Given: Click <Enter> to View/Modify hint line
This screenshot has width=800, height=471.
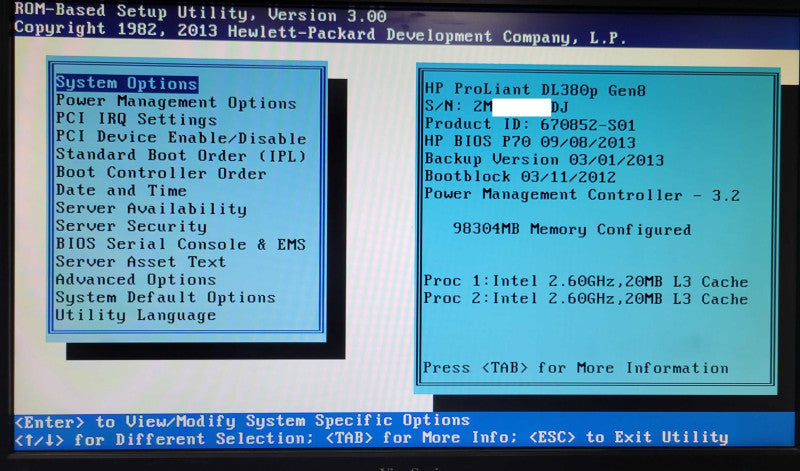Looking at the screenshot, I should tap(242, 421).
